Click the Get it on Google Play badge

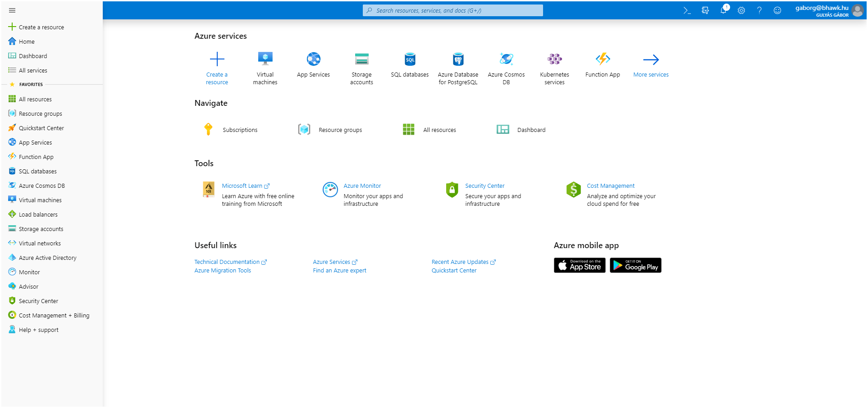click(x=636, y=265)
